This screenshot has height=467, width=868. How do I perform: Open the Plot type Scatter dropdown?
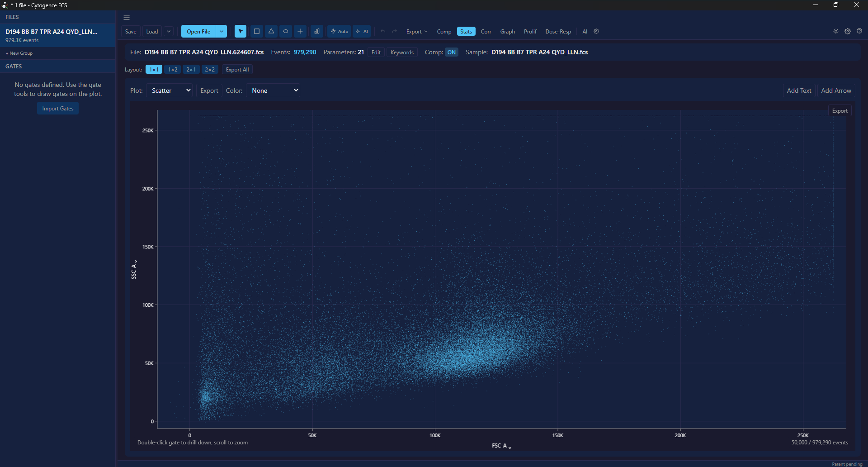[x=170, y=91]
